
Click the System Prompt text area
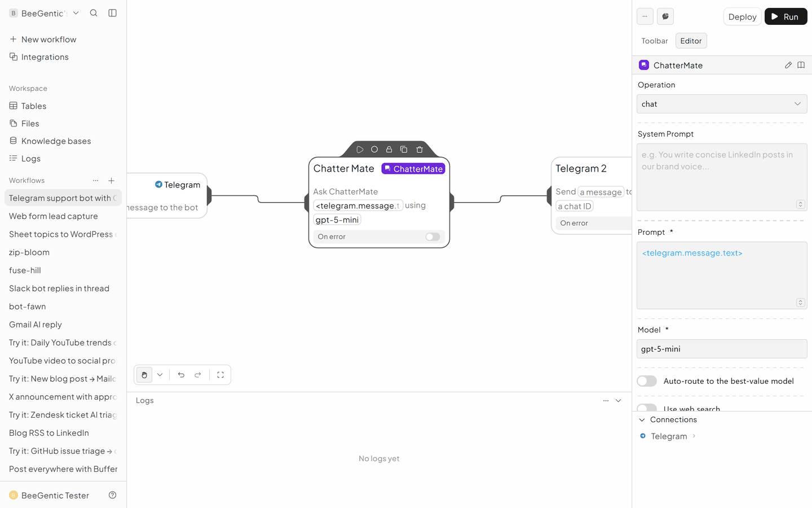722,177
